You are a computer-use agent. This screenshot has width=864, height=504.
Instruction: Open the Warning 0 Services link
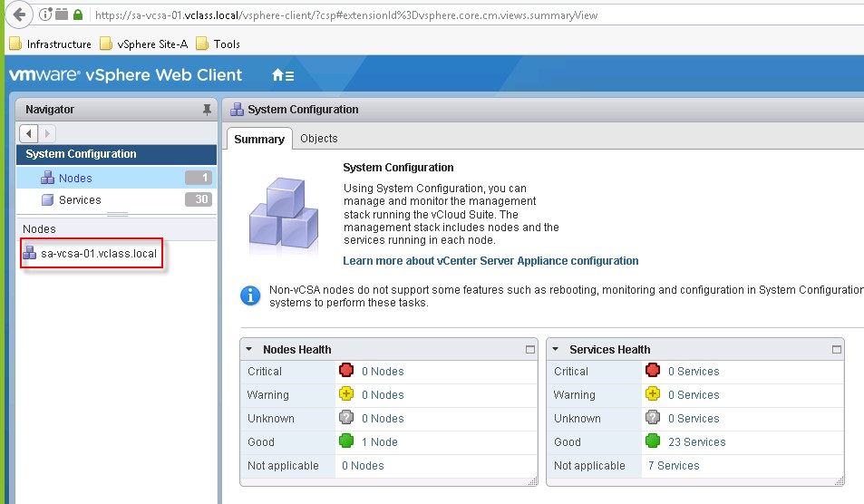tap(694, 395)
